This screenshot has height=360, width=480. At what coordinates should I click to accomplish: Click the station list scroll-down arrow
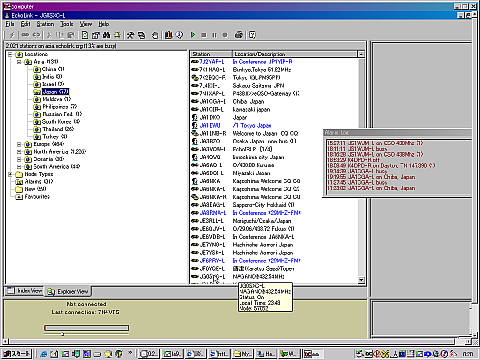tap(361, 280)
